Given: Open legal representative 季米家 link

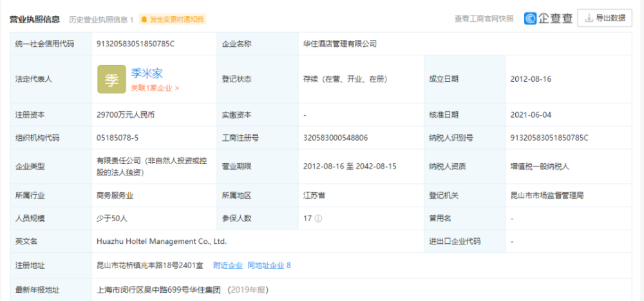Looking at the screenshot, I should point(147,73).
